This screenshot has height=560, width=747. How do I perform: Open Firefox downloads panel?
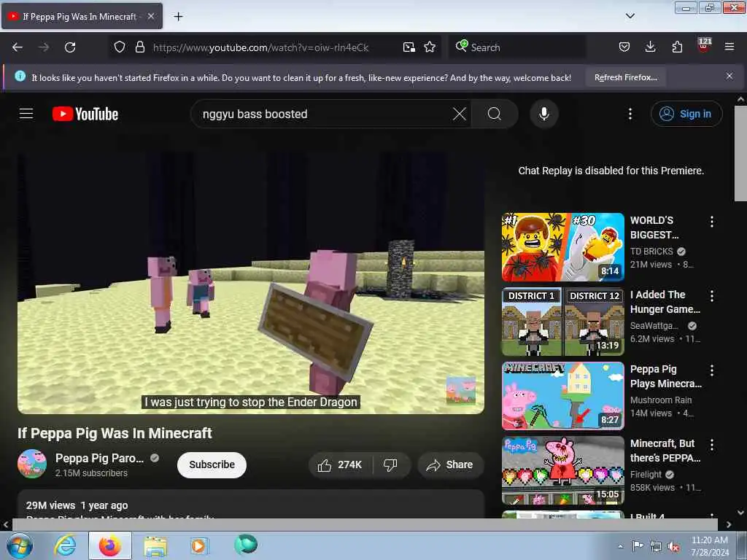pos(650,47)
